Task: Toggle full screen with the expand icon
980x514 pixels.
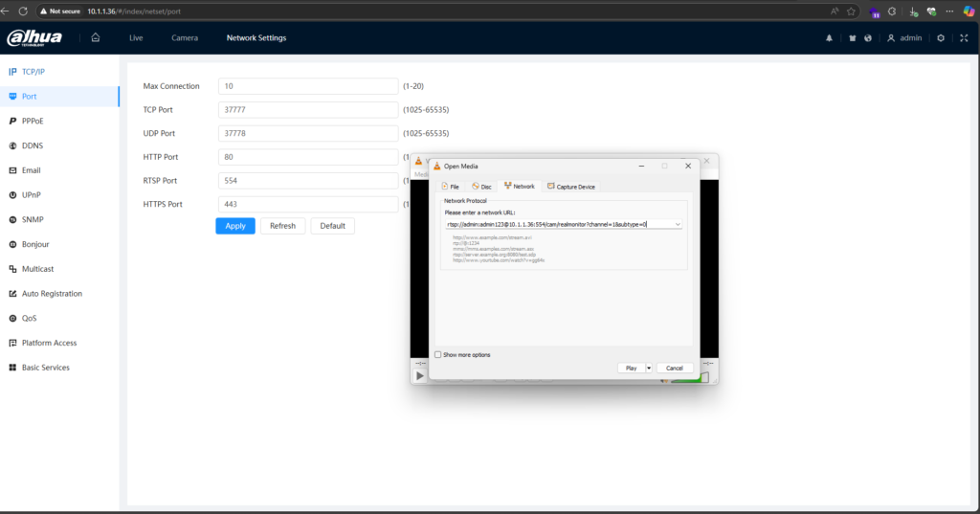Action: point(964,38)
